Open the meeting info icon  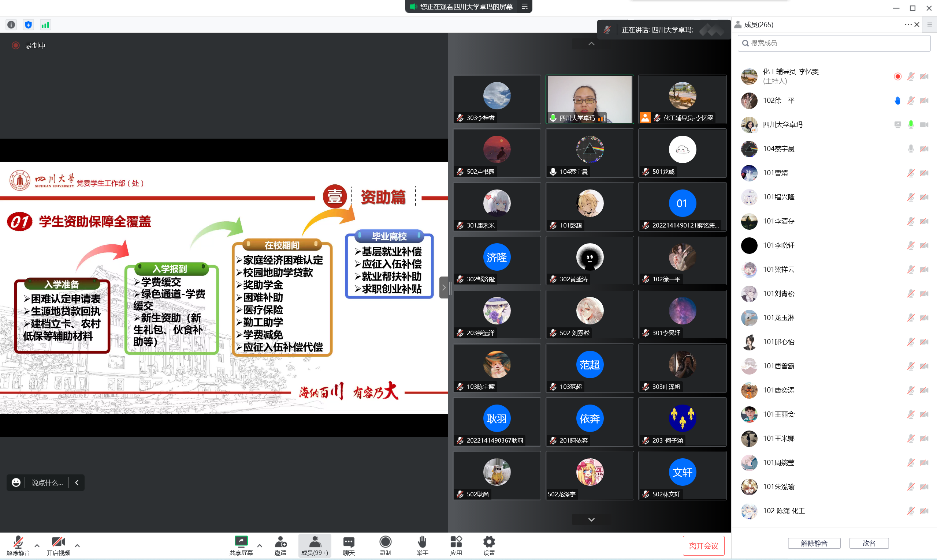click(x=11, y=25)
